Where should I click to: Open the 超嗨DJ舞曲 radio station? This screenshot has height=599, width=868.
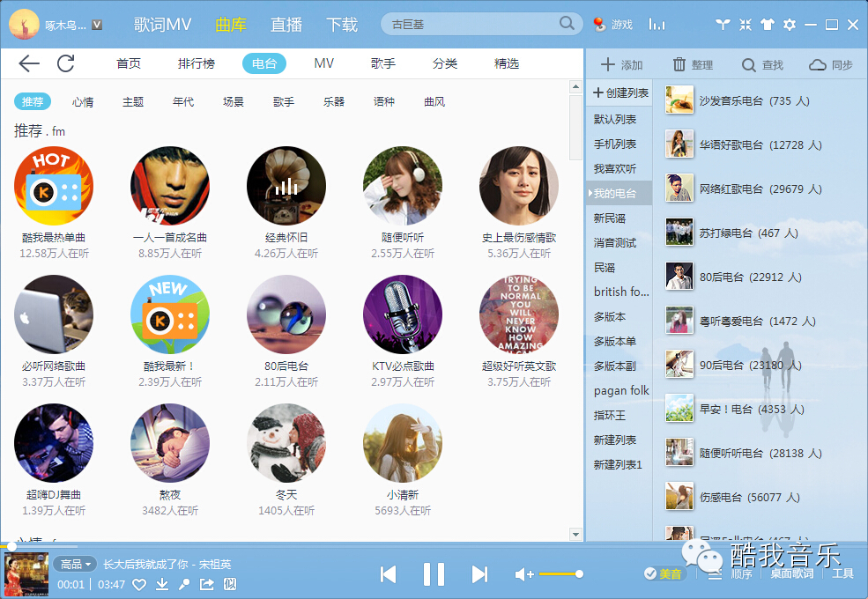pyautogui.click(x=54, y=443)
